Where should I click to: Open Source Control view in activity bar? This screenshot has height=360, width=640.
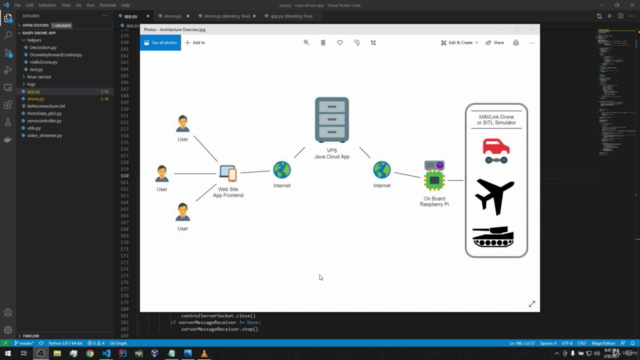coord(8,53)
